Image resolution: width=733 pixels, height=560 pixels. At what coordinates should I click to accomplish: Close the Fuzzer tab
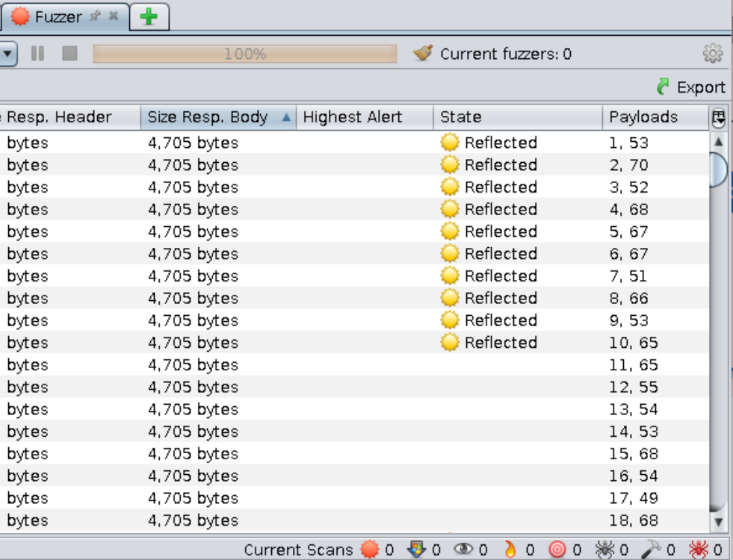click(114, 16)
